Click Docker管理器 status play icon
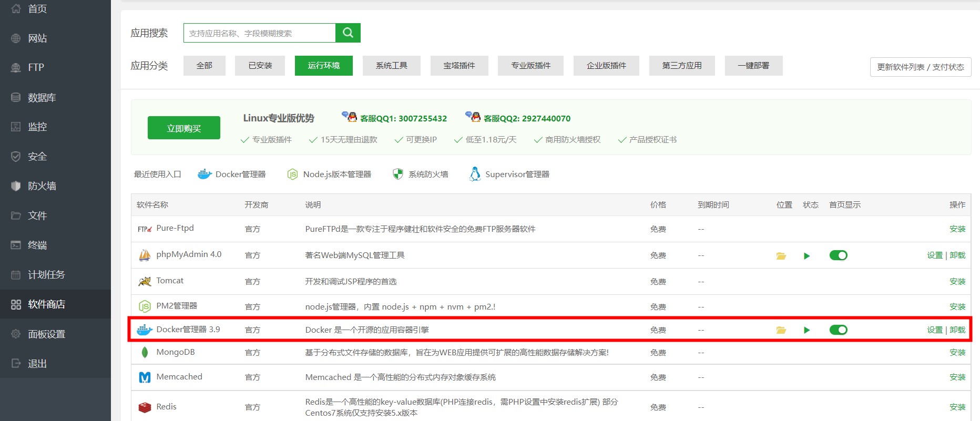Image resolution: width=980 pixels, height=421 pixels. point(807,330)
